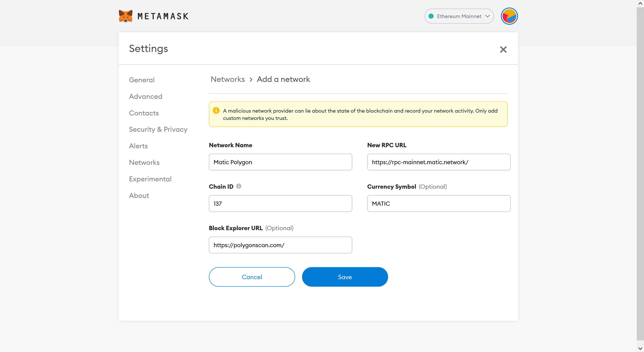Click the Networks breadcrumb link
Screen dimensions: 644x352
tap(228, 79)
